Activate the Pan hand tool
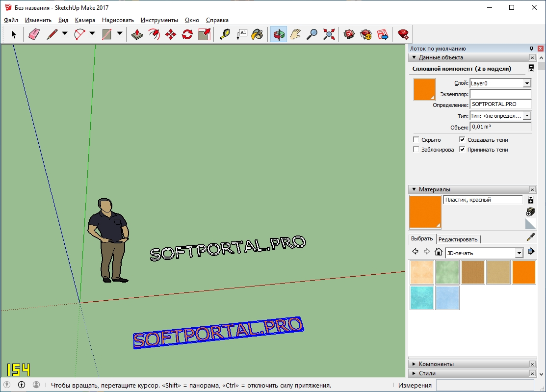546x392 pixels. click(x=295, y=34)
